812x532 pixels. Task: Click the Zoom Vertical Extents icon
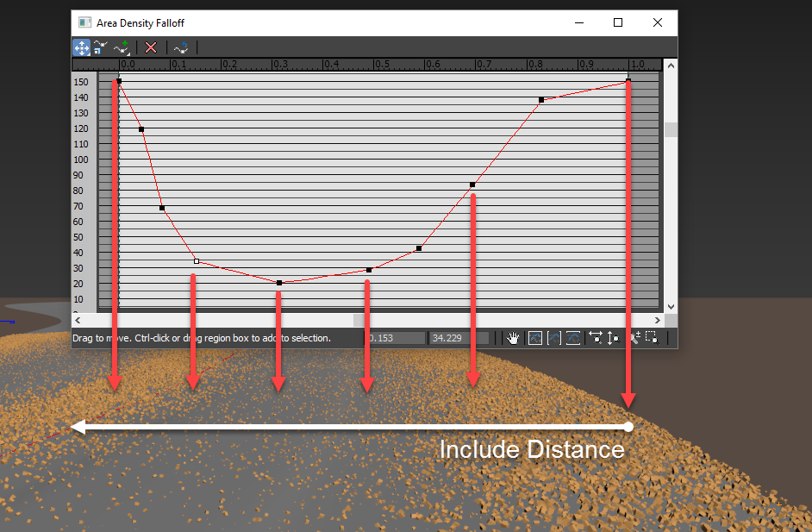pos(573,338)
